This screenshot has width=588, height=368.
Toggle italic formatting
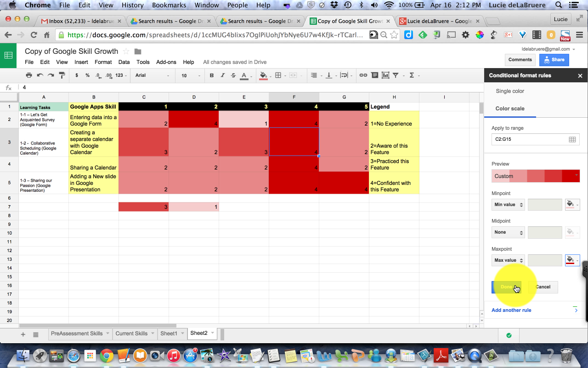[222, 75]
